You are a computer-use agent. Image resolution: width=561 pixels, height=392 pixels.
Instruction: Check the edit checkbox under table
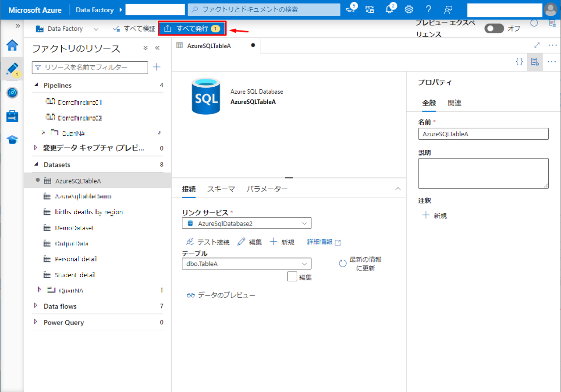[292, 276]
